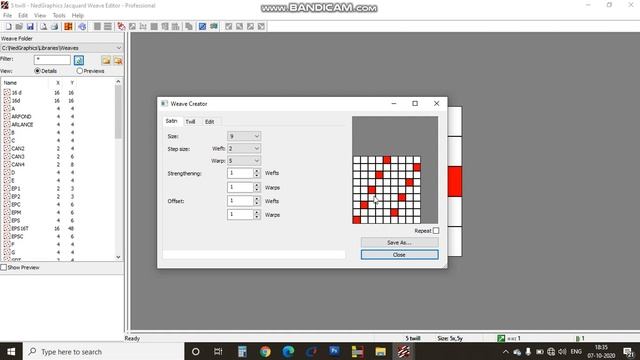Click into the Filter text field
The image size is (640, 360).
[52, 60]
